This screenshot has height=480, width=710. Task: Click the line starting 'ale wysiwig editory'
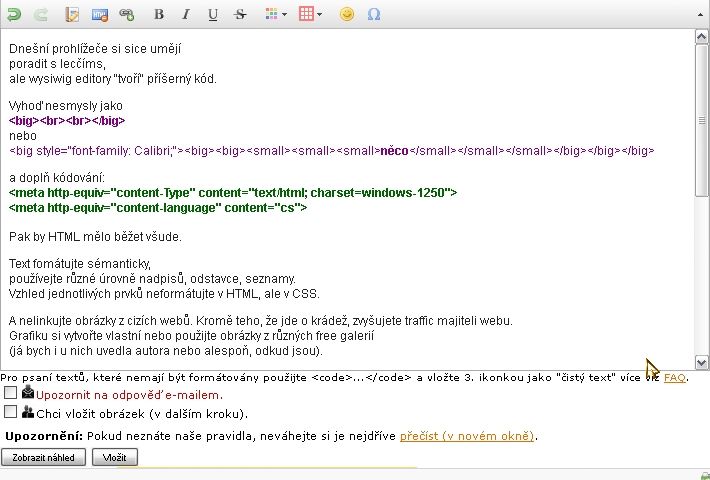click(x=113, y=79)
